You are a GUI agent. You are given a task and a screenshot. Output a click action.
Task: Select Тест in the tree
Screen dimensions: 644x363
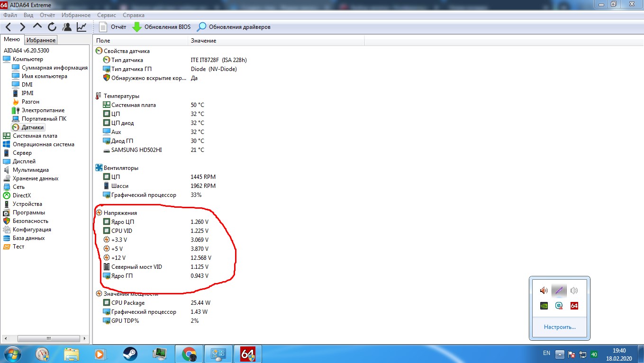tap(14, 247)
